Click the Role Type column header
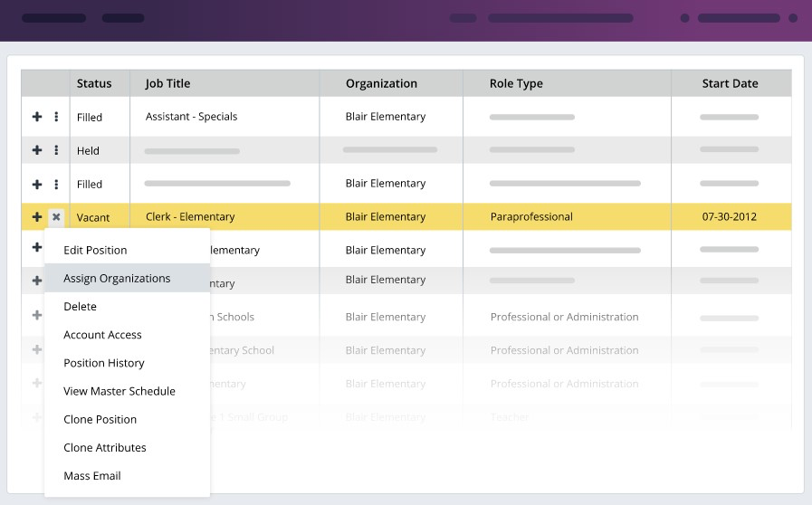This screenshot has height=505, width=812. click(x=516, y=83)
